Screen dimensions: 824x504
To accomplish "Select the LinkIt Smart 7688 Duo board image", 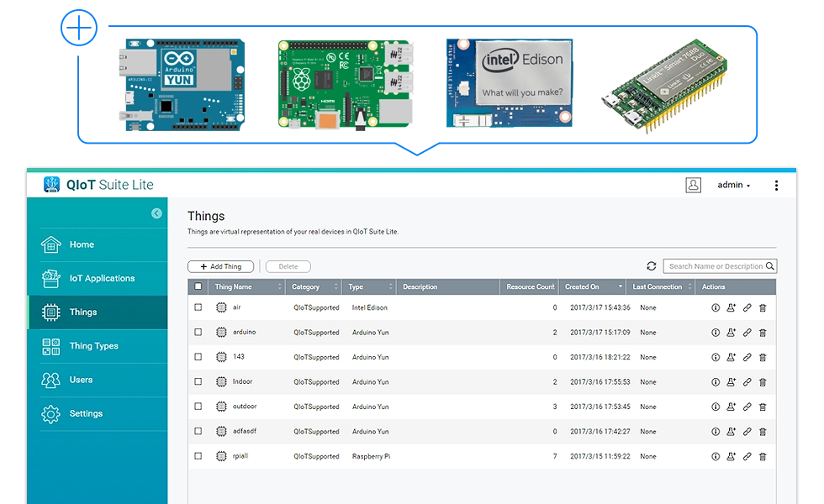I will click(x=664, y=86).
